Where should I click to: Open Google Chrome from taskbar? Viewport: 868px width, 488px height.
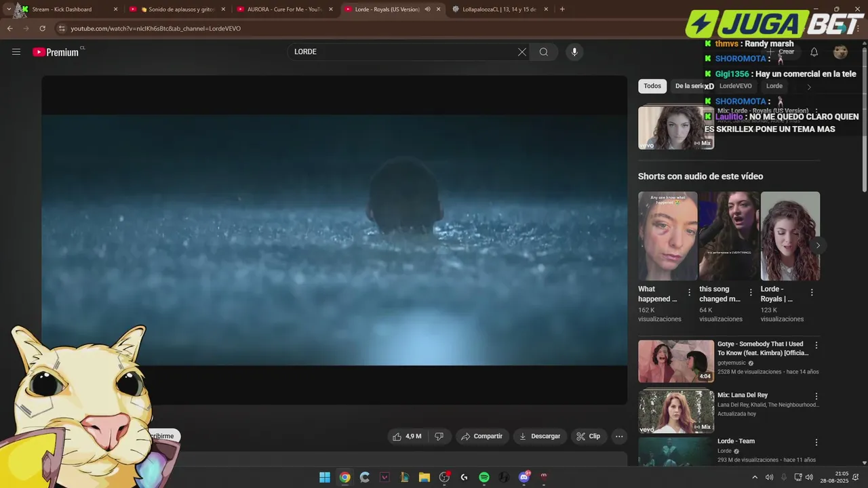point(344,477)
